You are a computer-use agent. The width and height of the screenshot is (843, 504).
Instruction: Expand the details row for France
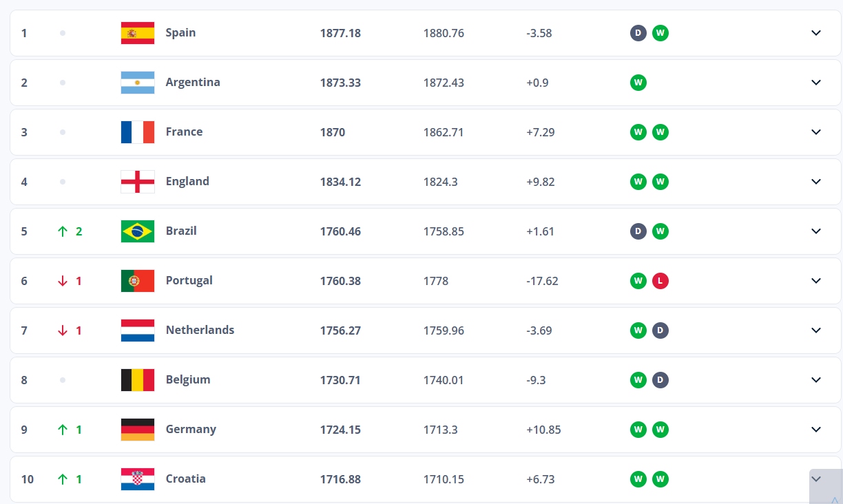[x=815, y=132]
